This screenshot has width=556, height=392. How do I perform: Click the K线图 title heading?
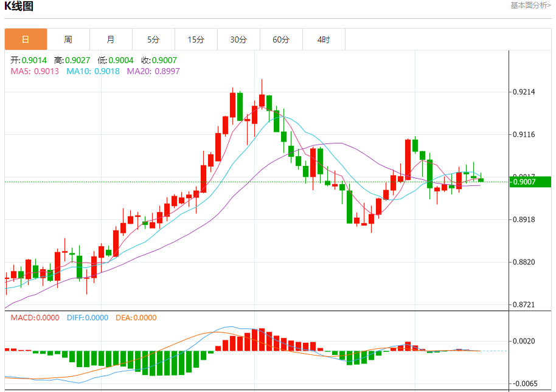click(x=19, y=7)
